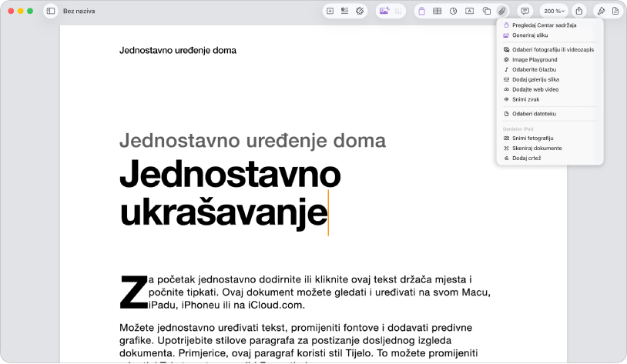
Task: Click the gray subtitle 'Jednostavno uređenje doma'
Action: pyautogui.click(x=253, y=141)
